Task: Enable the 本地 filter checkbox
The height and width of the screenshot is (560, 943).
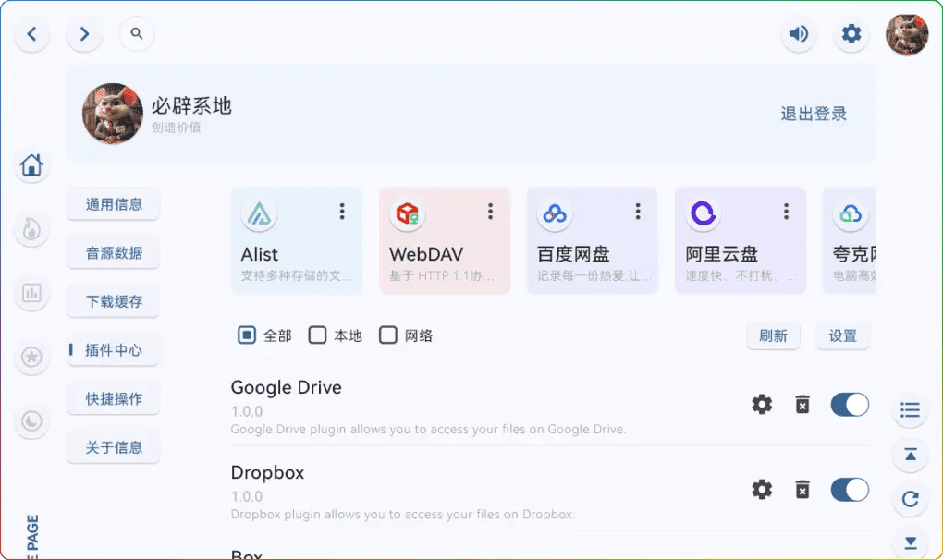Action: 317,335
